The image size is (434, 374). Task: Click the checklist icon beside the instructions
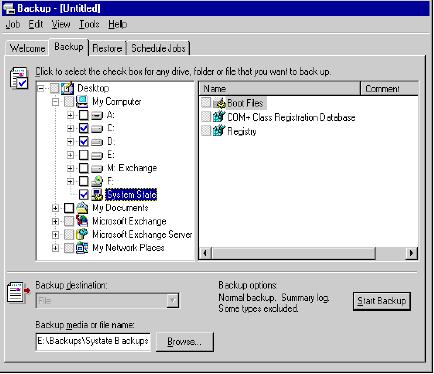tap(19, 78)
